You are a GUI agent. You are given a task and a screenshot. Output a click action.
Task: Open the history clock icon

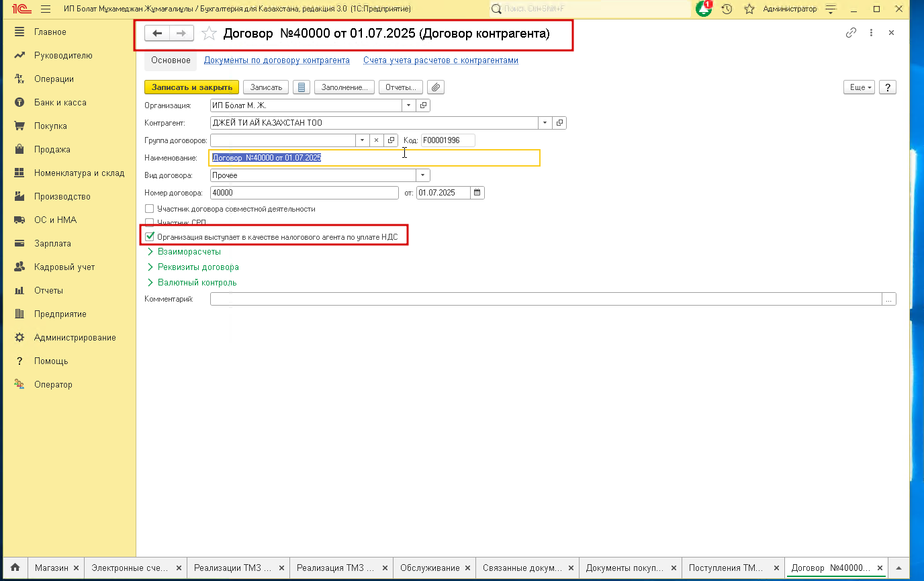pyautogui.click(x=727, y=9)
